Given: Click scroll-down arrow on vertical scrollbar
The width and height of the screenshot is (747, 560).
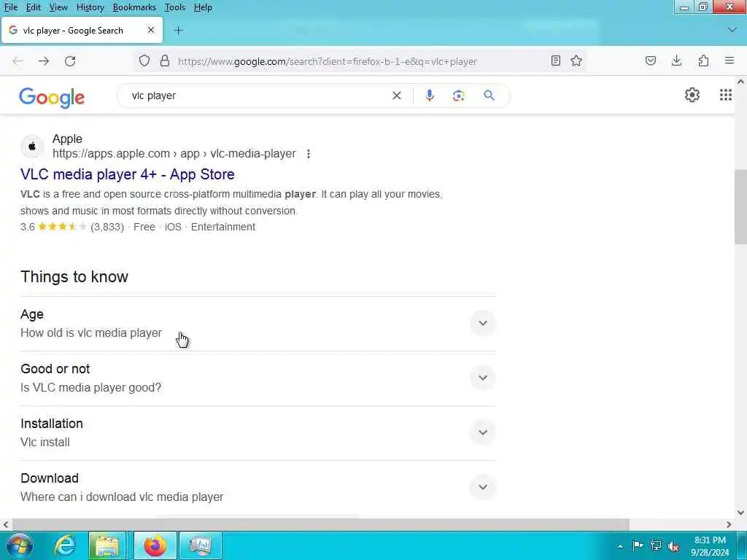Looking at the screenshot, I should [x=740, y=513].
